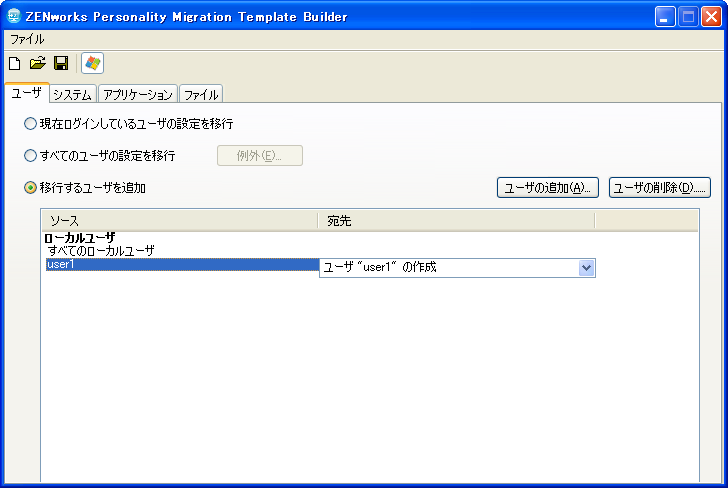Click the ユーザの追加(A)... button
The height and width of the screenshot is (488, 728).
548,188
